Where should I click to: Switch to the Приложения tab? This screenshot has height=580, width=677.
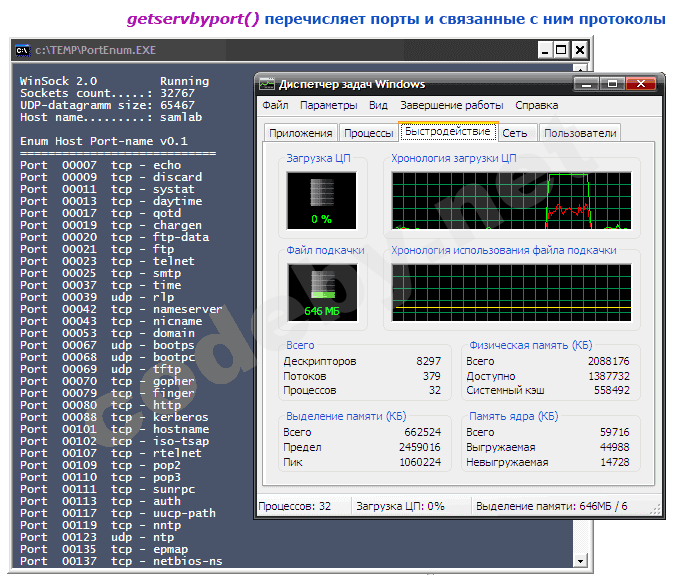(300, 133)
